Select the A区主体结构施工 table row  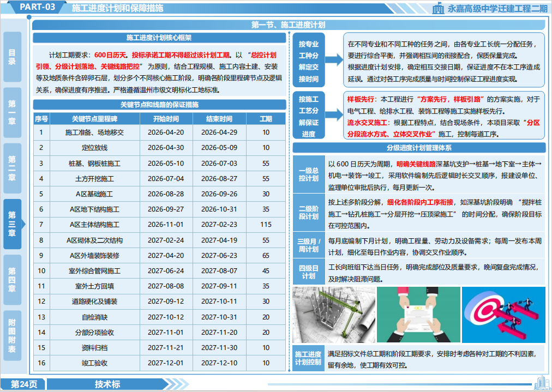click(159, 225)
